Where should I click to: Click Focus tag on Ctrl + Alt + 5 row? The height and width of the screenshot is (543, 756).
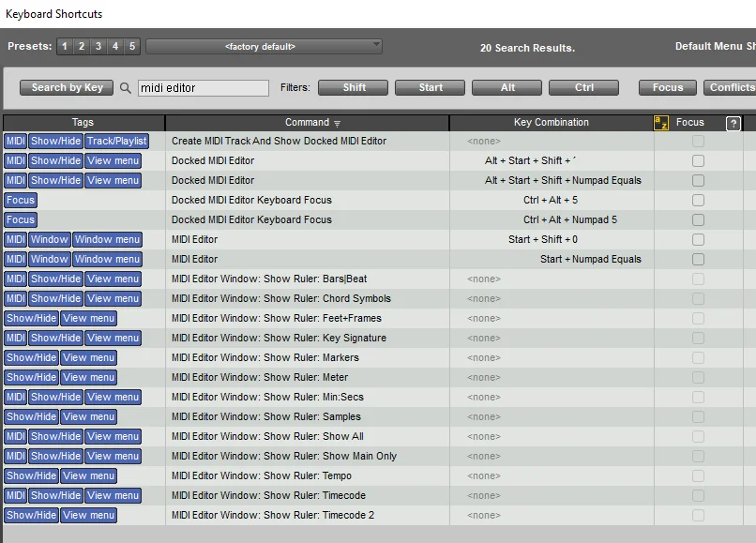pos(21,200)
